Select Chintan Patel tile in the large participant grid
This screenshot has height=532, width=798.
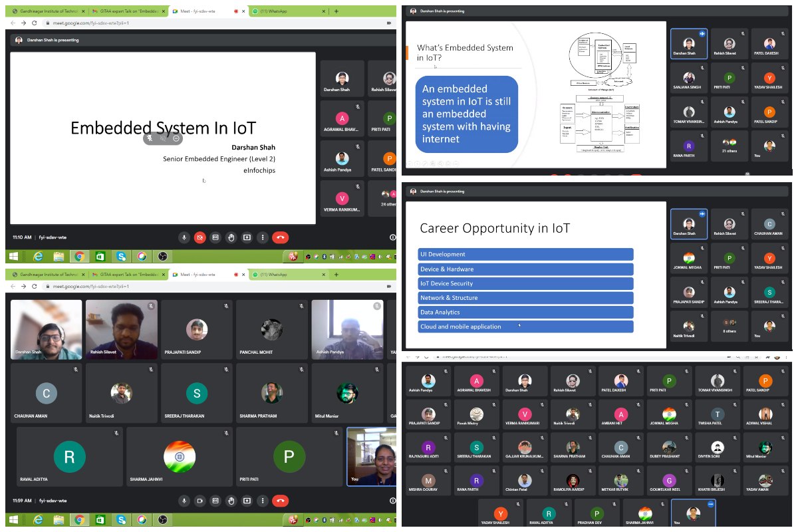coord(525,481)
